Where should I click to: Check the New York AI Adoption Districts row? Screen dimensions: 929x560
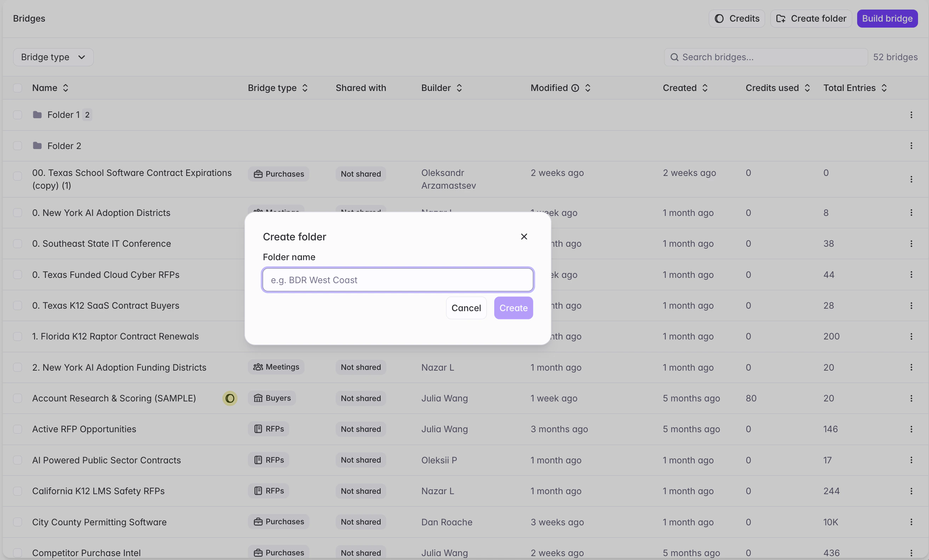coord(17,212)
